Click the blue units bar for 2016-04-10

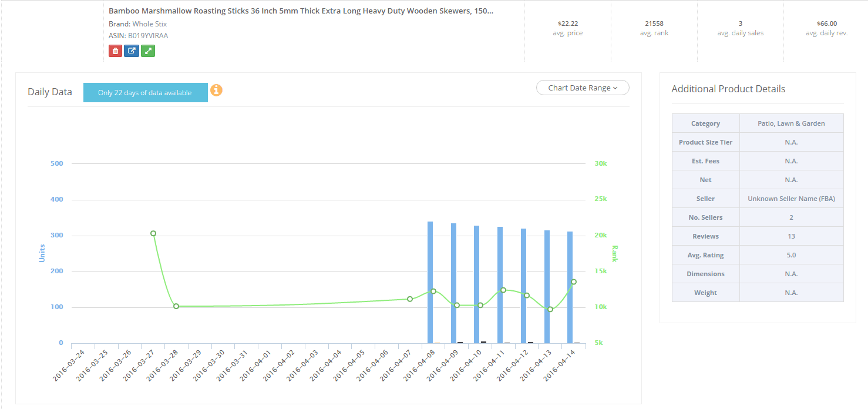point(477,284)
